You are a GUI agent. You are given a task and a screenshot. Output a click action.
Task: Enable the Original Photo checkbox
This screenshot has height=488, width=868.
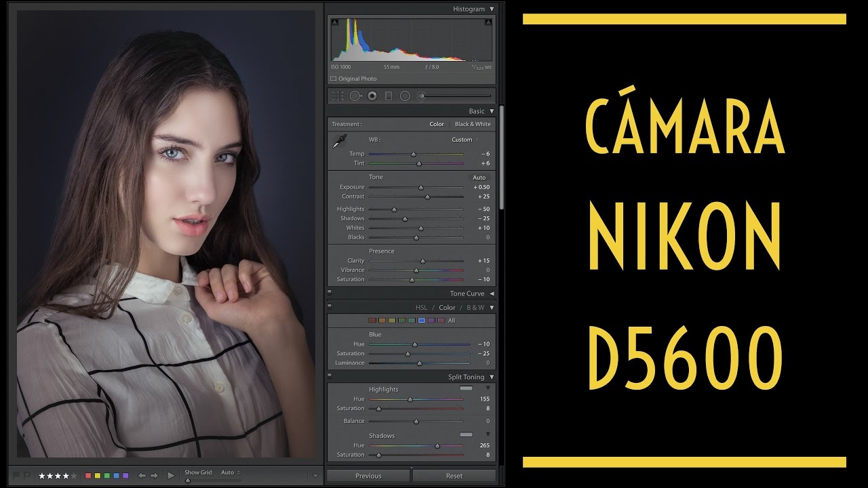tap(334, 79)
